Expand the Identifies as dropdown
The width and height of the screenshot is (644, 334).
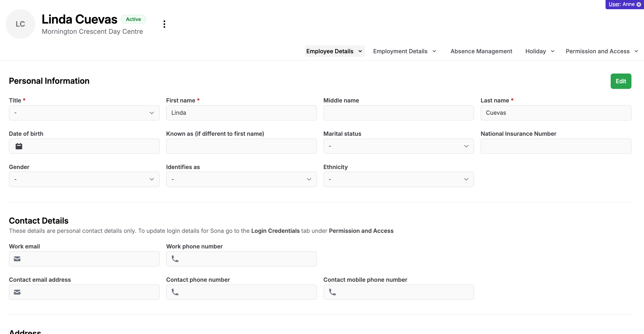pyautogui.click(x=241, y=179)
